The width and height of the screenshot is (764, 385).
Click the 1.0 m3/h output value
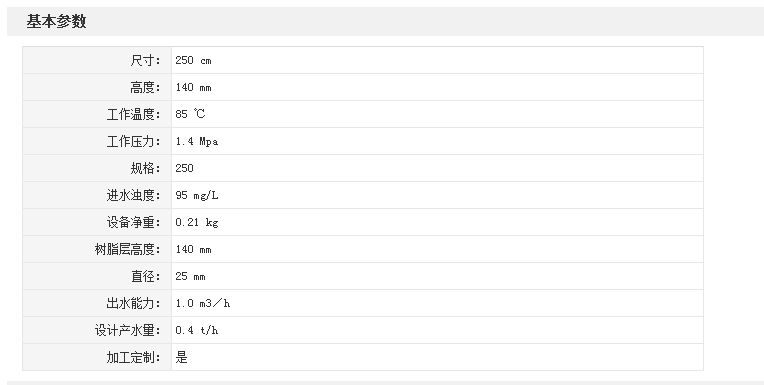(203, 303)
